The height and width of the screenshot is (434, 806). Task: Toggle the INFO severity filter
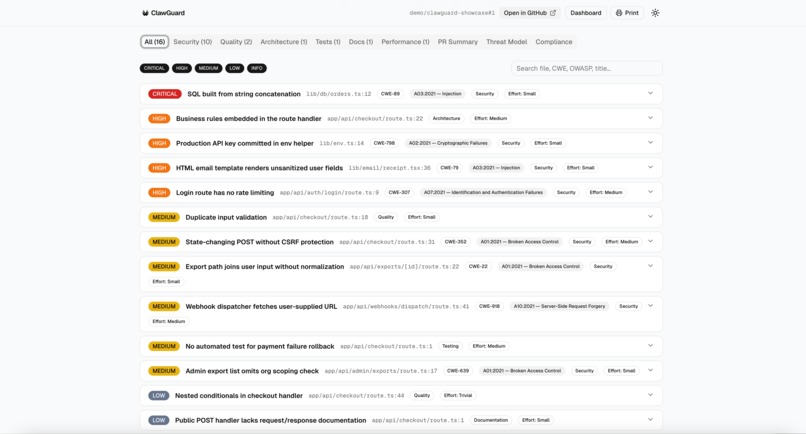coord(257,68)
